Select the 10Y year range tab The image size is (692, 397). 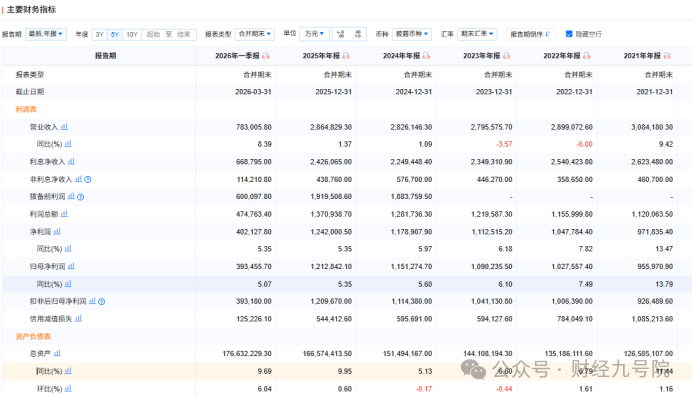point(132,34)
